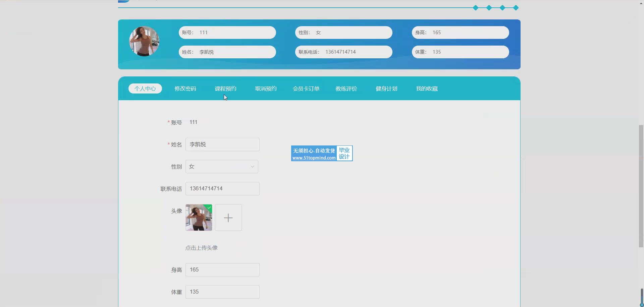Click the 联系电话 input field in form
The image size is (644, 307).
pyautogui.click(x=222, y=189)
